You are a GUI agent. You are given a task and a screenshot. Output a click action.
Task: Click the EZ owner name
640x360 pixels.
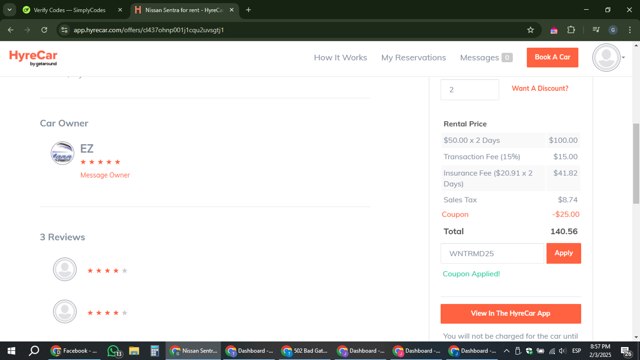coord(87,149)
